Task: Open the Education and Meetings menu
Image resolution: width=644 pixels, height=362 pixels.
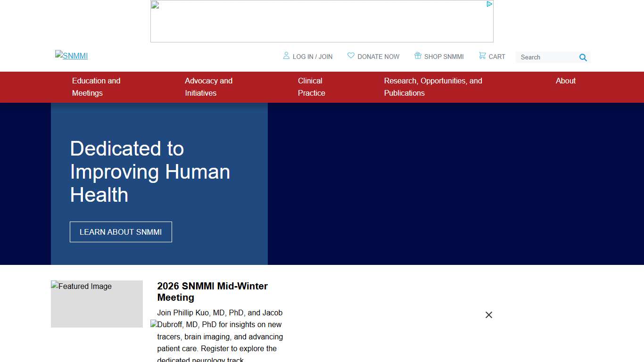Action: click(96, 87)
